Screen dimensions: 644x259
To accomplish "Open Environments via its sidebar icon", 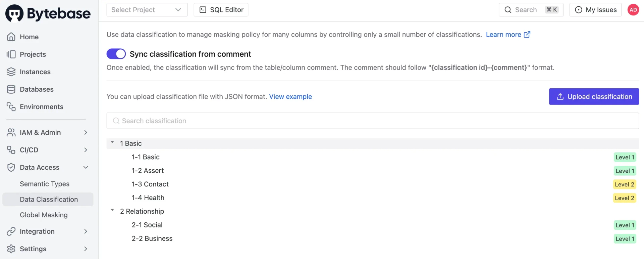I will 11,107.
